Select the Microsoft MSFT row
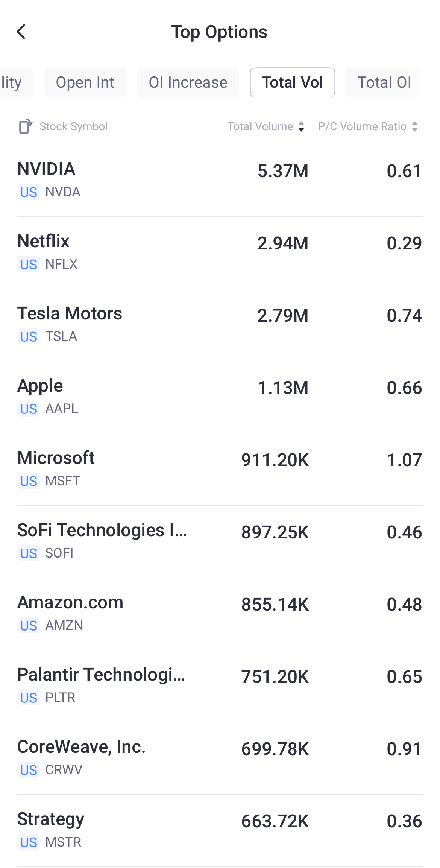 click(x=220, y=469)
